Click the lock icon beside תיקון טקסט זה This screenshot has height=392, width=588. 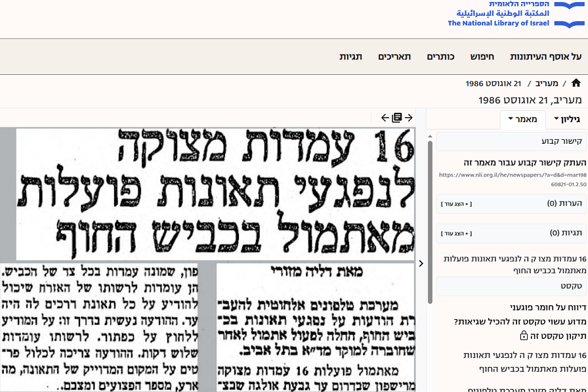pos(524,336)
